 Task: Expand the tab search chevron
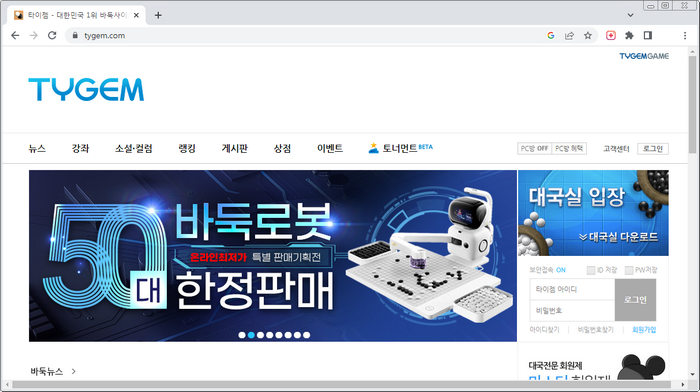630,15
